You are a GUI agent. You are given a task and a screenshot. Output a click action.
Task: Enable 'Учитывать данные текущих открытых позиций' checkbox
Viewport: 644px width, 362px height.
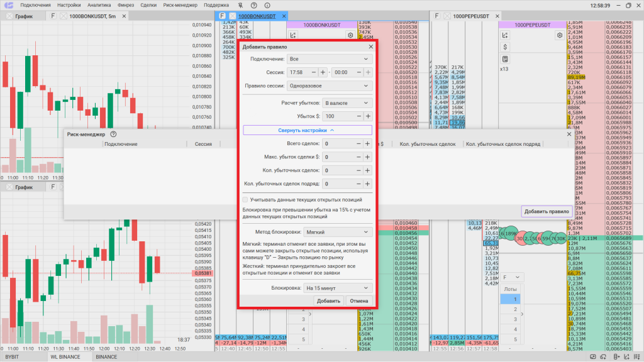click(x=245, y=200)
